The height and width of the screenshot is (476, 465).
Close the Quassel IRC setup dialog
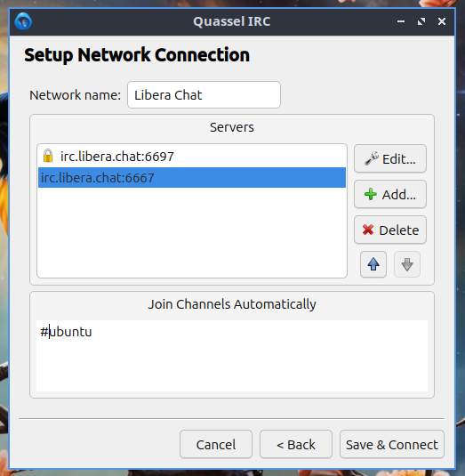(442, 21)
